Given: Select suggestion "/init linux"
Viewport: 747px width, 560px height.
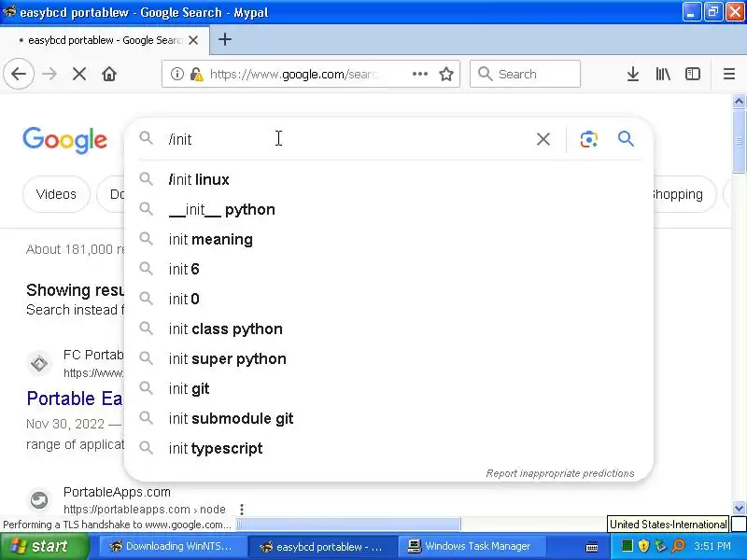Looking at the screenshot, I should click(388, 179).
